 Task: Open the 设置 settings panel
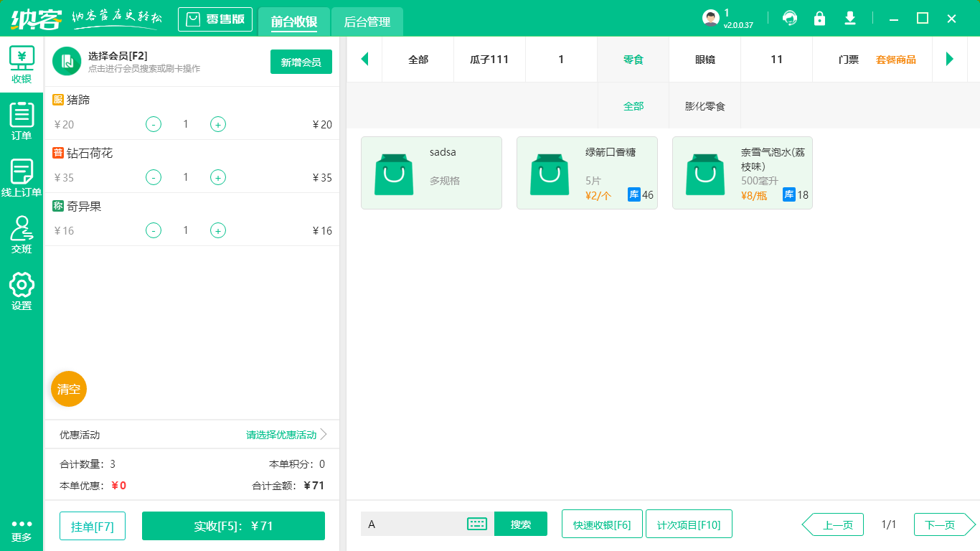pyautogui.click(x=22, y=291)
